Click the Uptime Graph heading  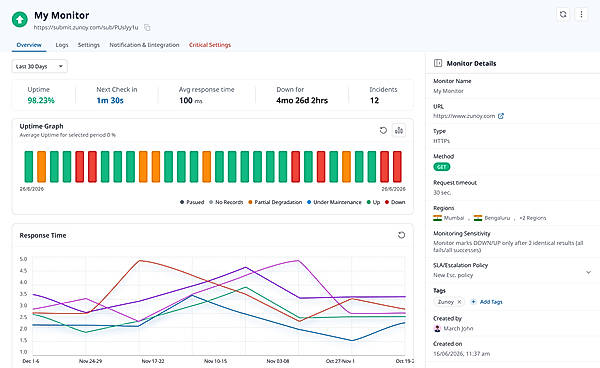point(41,126)
